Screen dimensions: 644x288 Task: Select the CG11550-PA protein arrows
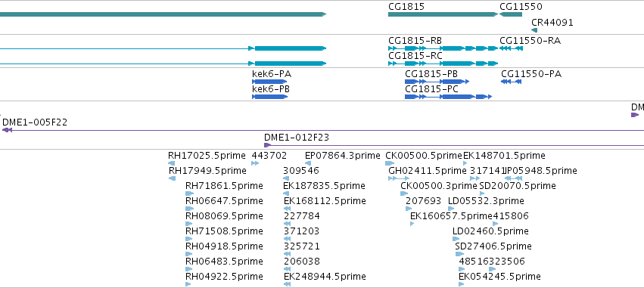[x=511, y=82]
